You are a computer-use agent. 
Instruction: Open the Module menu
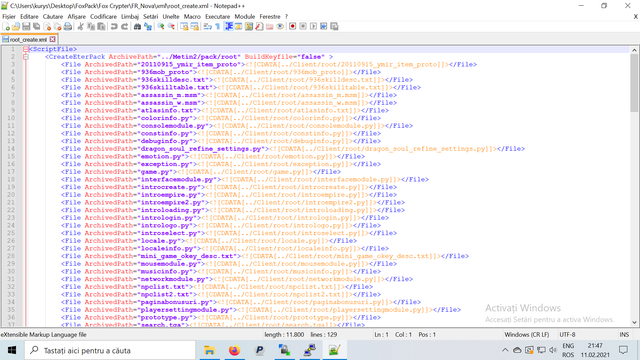[x=244, y=17]
